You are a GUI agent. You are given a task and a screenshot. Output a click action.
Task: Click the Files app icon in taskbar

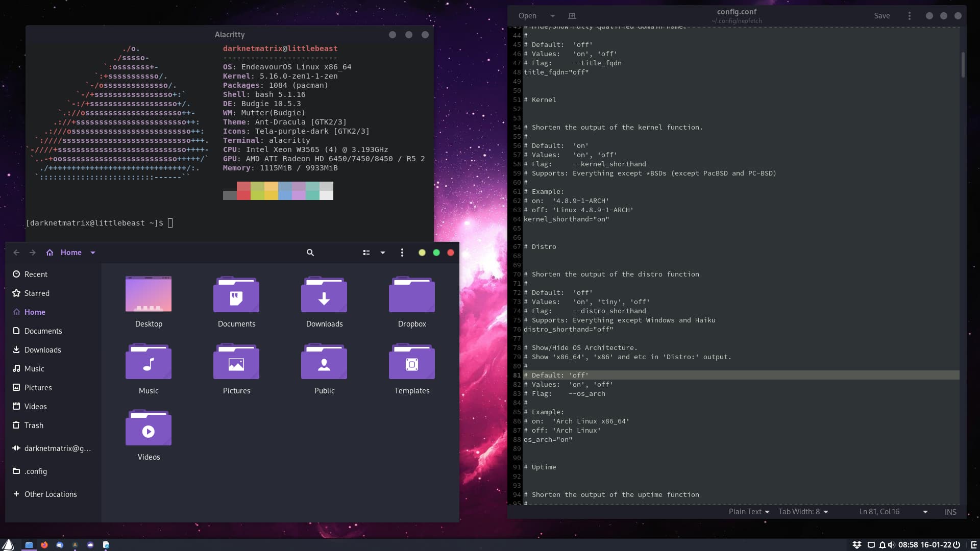29,545
